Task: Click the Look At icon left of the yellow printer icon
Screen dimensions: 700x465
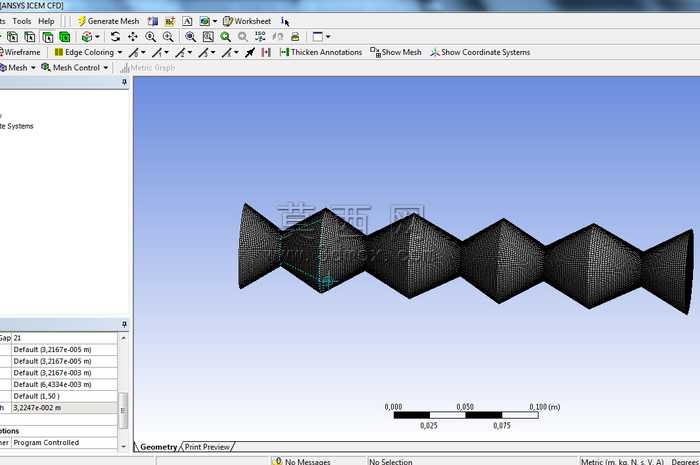Action: pyautogui.click(x=278, y=37)
